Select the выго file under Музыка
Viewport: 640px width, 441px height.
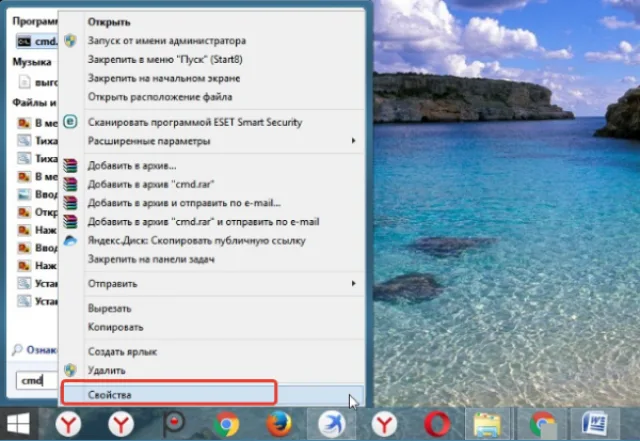point(38,82)
